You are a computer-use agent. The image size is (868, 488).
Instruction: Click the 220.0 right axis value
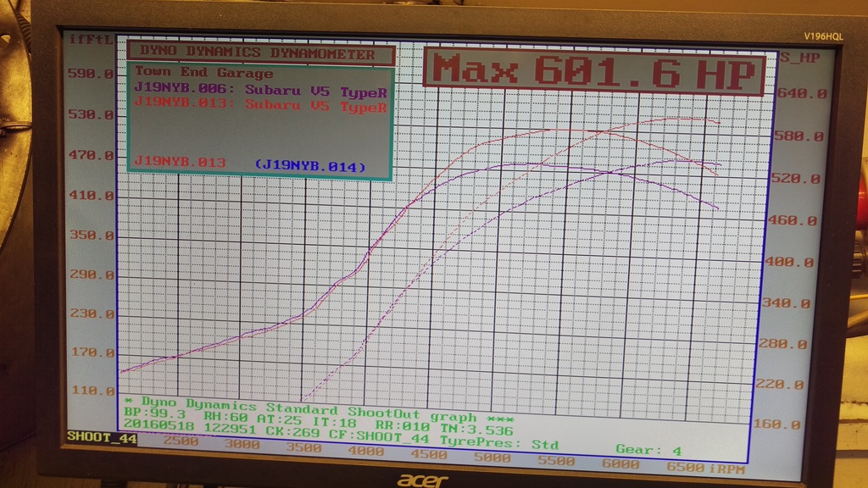tap(779, 385)
